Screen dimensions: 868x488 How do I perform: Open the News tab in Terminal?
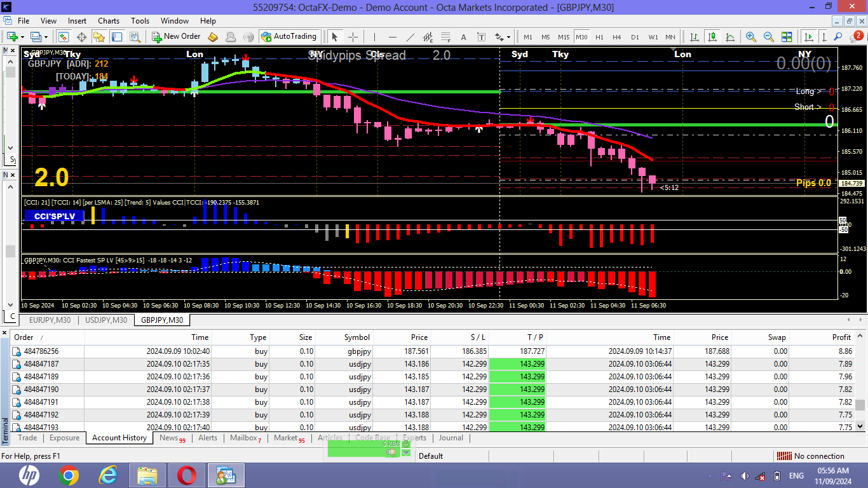coord(172,438)
